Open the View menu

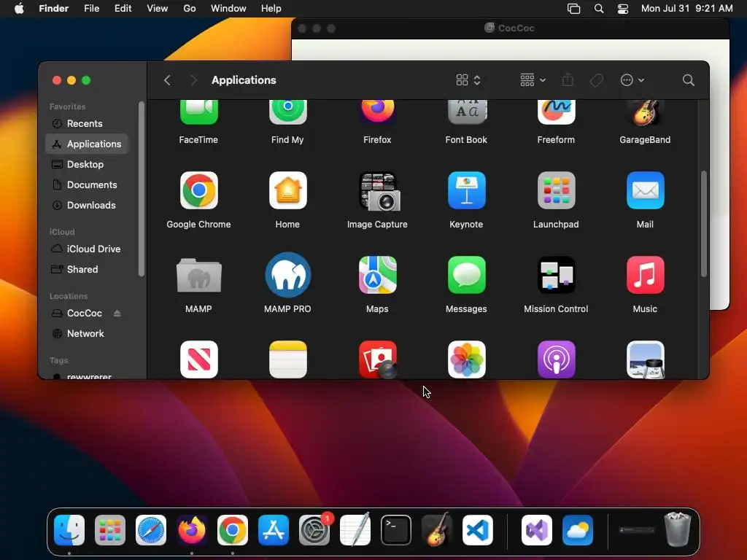pyautogui.click(x=158, y=9)
